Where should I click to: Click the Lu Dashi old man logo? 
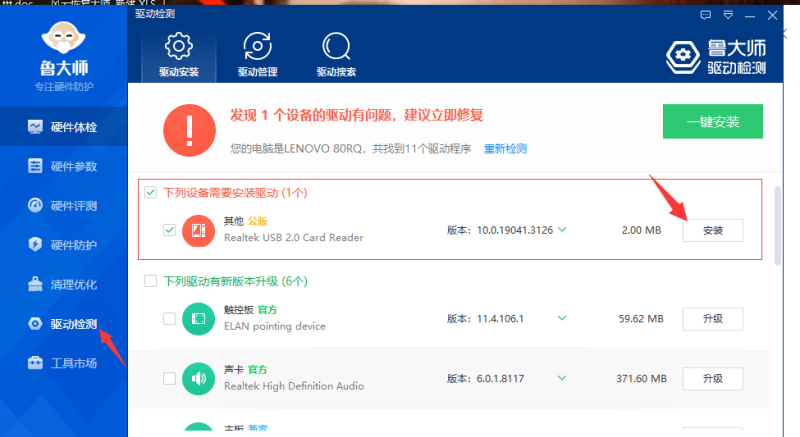[x=63, y=37]
